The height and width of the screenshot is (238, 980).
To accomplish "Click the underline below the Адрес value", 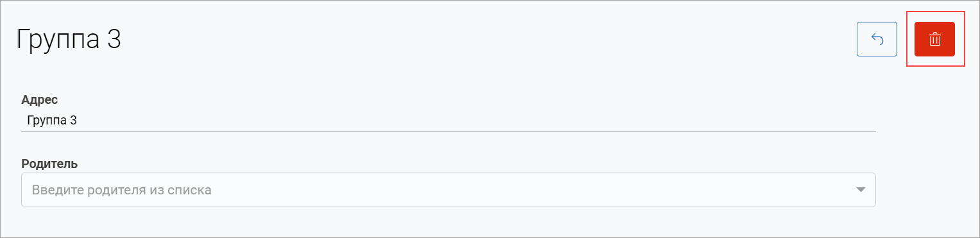I will click(449, 132).
